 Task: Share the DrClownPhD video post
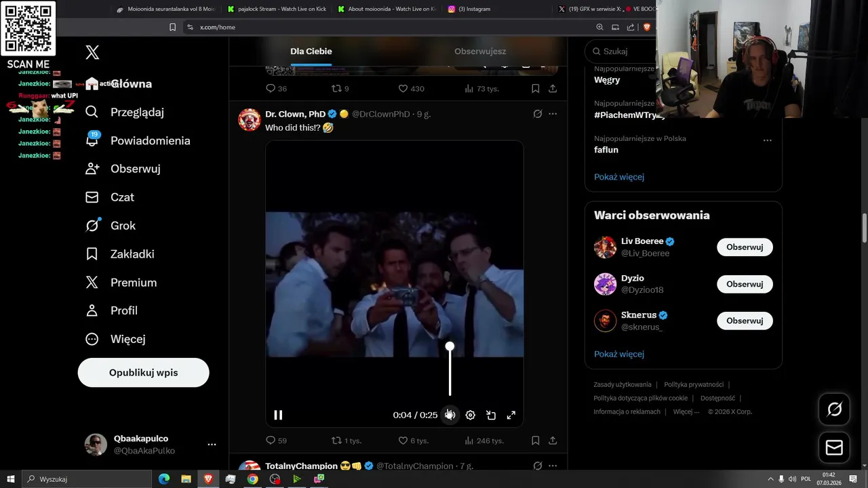pyautogui.click(x=553, y=441)
